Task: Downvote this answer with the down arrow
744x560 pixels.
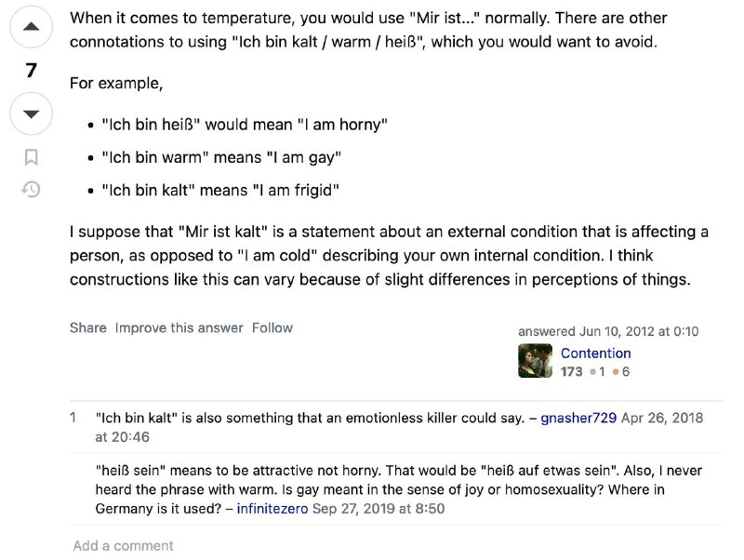Action: pyautogui.click(x=31, y=114)
